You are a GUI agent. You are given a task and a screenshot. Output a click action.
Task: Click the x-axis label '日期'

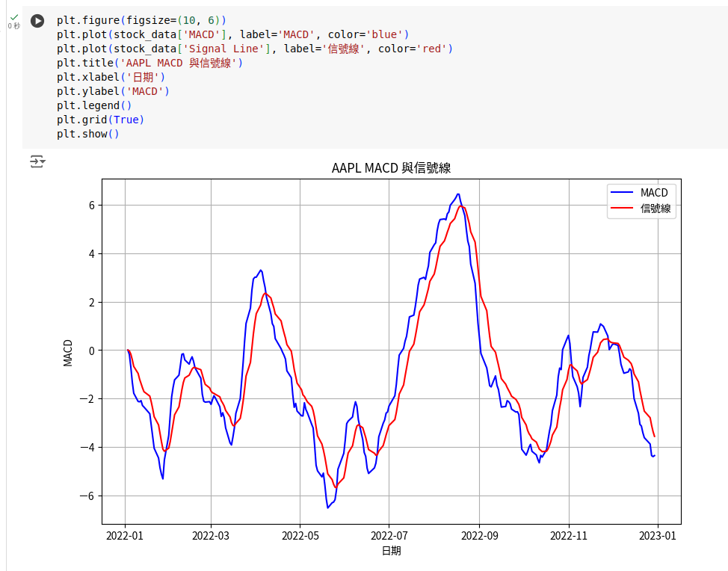pyautogui.click(x=391, y=551)
